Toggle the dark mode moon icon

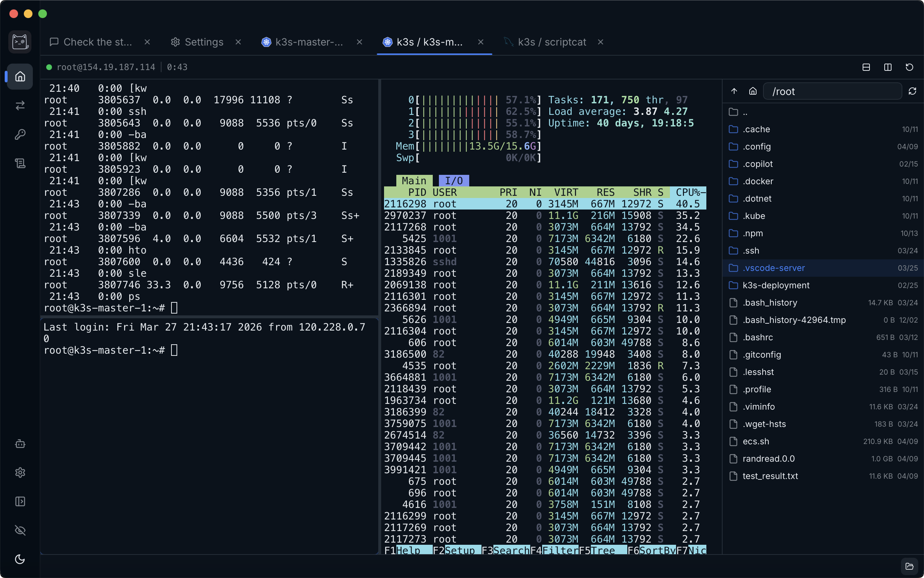point(20,559)
